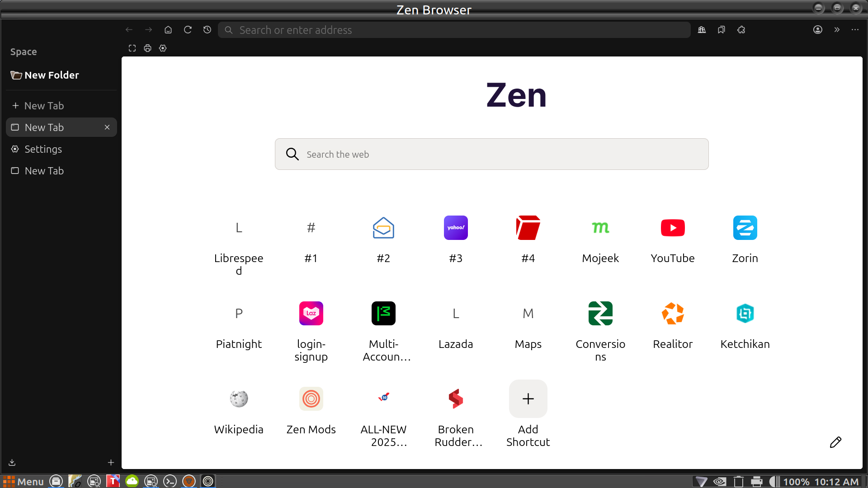
Task: Click the extensions puzzle icon
Action: [741, 30]
